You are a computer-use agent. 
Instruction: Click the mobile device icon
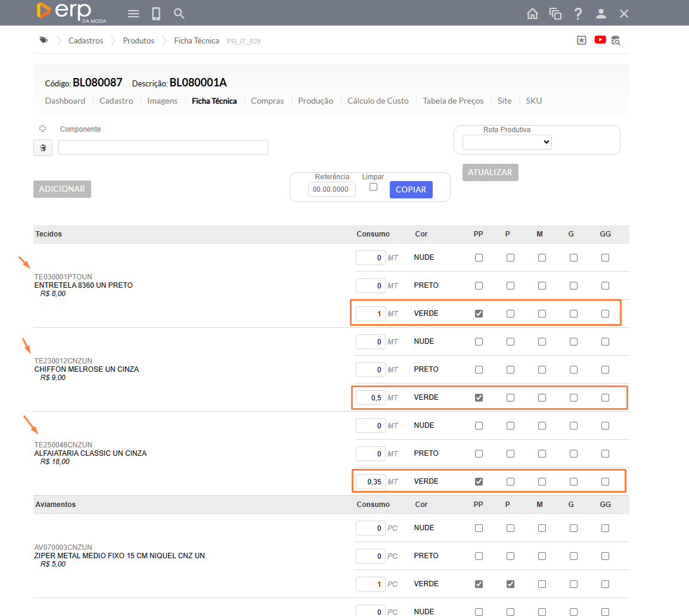coord(156,14)
